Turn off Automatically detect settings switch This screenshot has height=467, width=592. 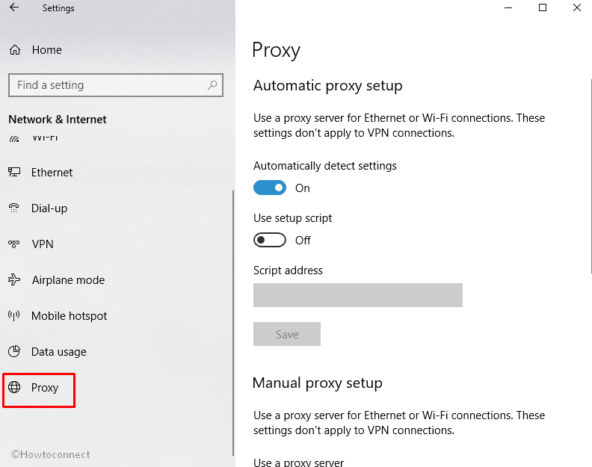click(x=270, y=188)
